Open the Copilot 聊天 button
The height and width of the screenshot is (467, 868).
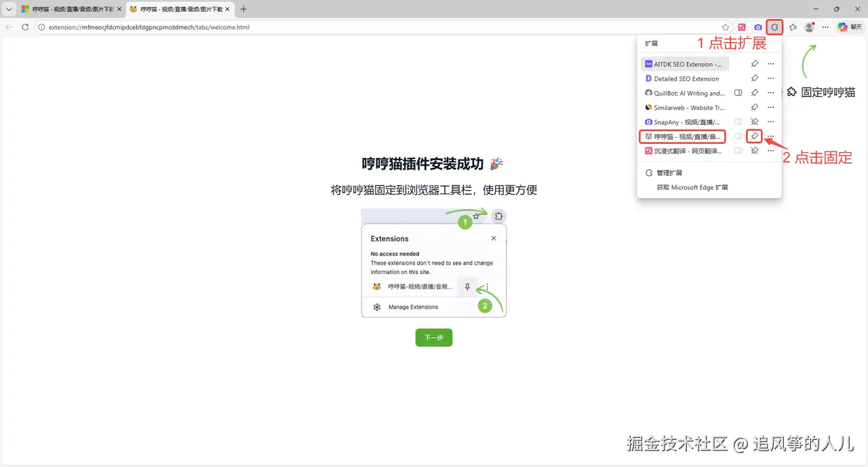point(848,27)
